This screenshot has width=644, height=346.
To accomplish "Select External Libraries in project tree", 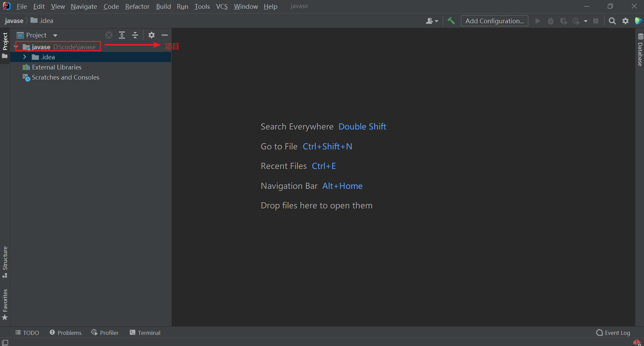I will [57, 67].
